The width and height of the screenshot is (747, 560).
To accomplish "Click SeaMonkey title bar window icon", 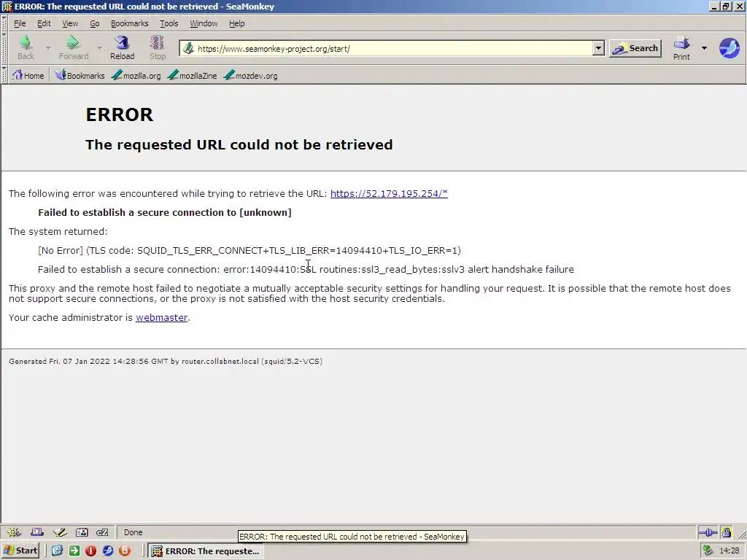I will click(7, 7).
